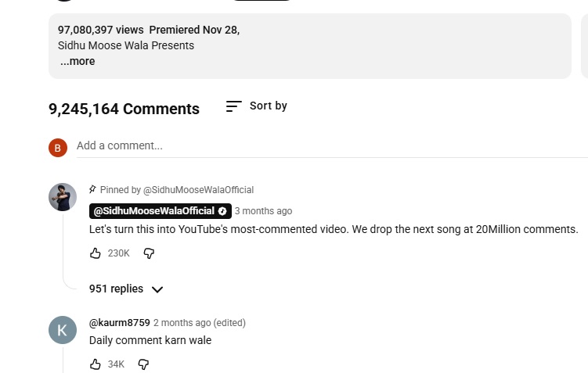Open the 'K' avatar of kaurm8759
588x373 pixels.
[x=63, y=330]
